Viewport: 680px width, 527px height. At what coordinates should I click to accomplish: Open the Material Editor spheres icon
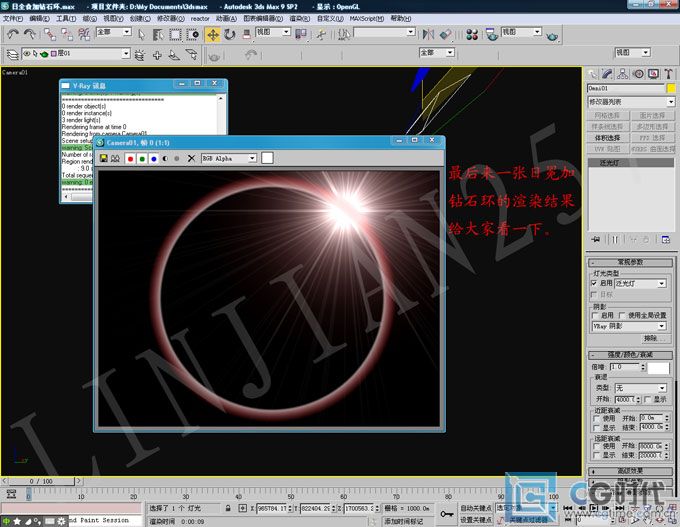point(472,35)
